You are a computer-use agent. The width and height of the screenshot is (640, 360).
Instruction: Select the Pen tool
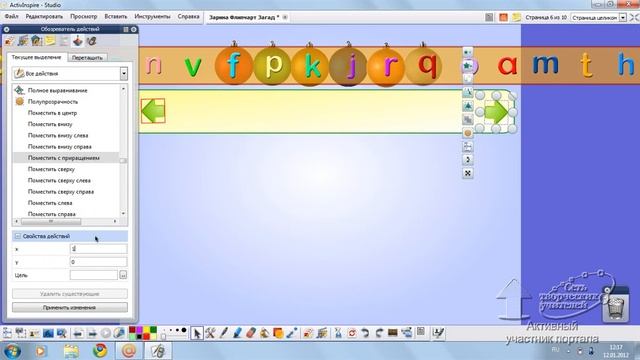[224, 333]
